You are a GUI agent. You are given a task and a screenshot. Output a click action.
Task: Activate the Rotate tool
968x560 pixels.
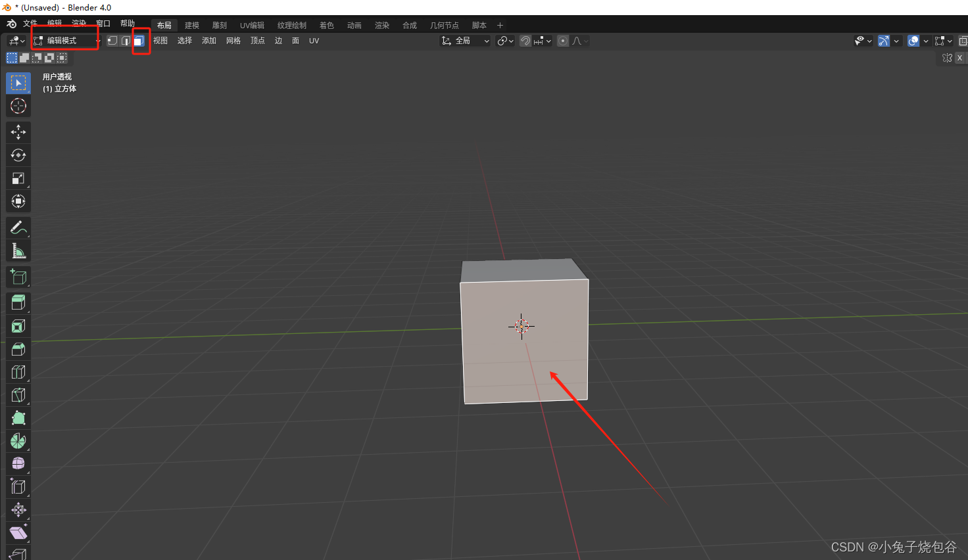point(18,155)
